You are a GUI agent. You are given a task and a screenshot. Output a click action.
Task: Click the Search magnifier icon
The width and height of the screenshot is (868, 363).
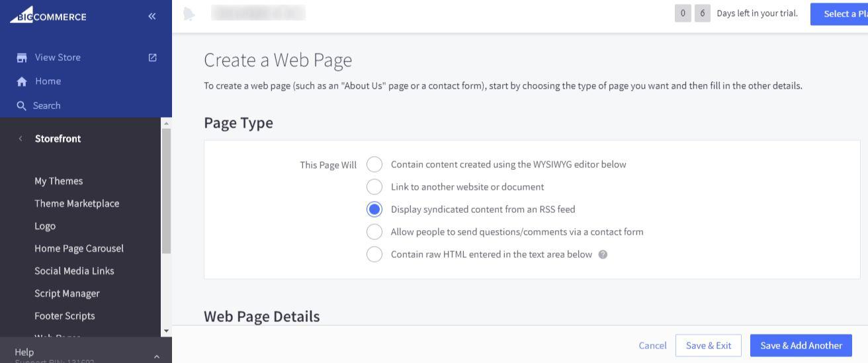pyautogui.click(x=22, y=106)
